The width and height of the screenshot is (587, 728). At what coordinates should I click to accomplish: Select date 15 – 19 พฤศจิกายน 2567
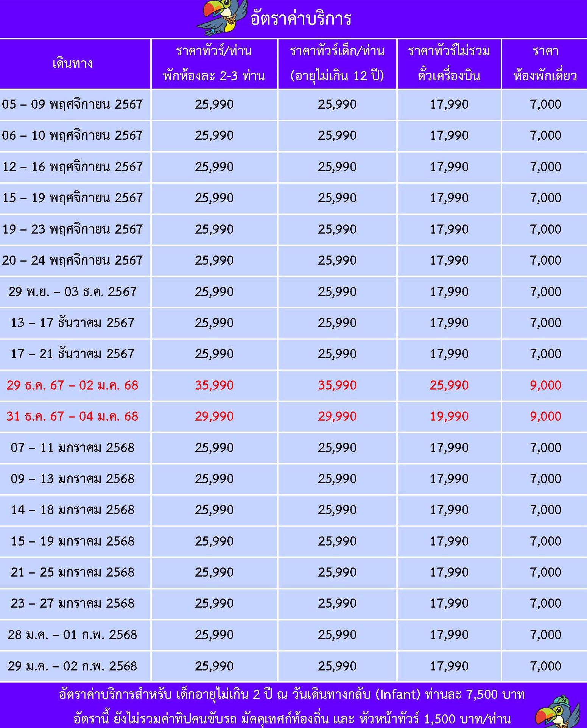click(x=72, y=198)
